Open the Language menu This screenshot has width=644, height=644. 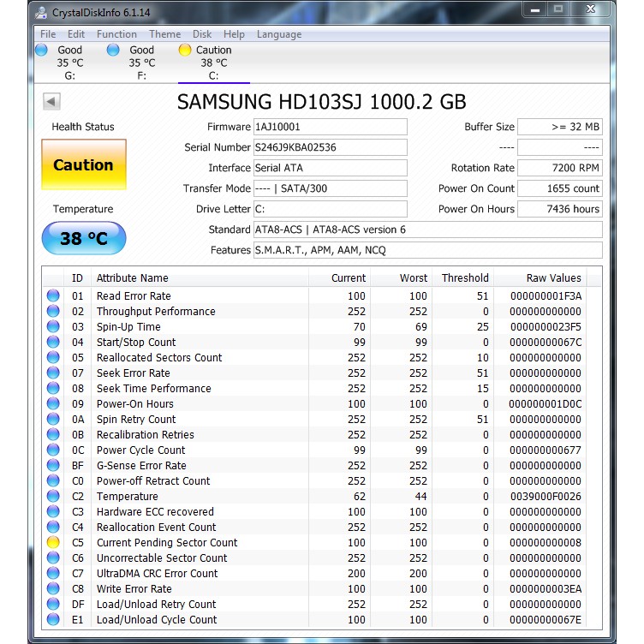click(x=279, y=34)
